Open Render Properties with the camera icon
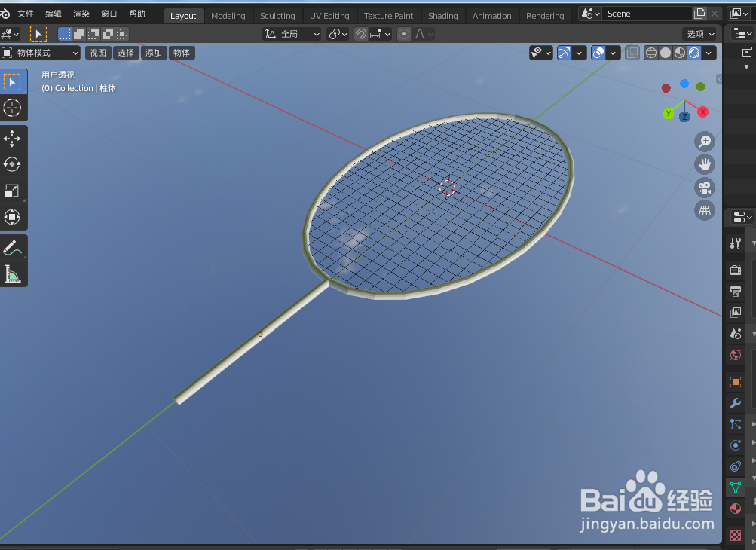The width and height of the screenshot is (756, 550). [735, 270]
